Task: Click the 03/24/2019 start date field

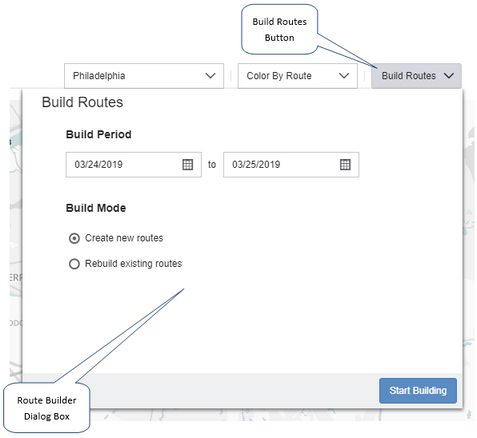Action: tap(134, 165)
